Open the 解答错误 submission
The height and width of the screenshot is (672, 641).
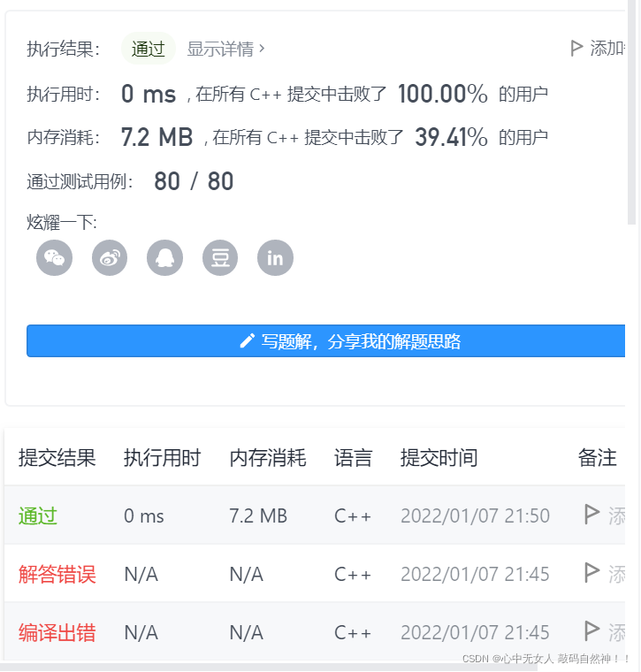57,574
